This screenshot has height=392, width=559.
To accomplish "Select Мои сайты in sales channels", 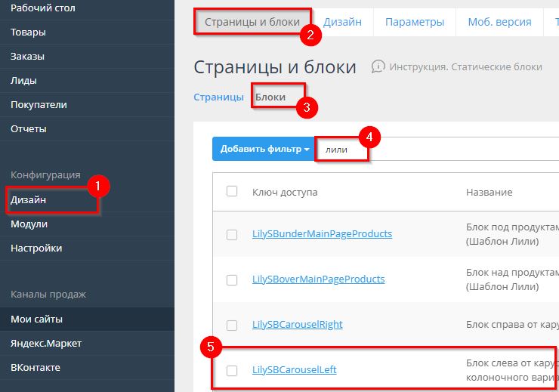I will click(36, 319).
